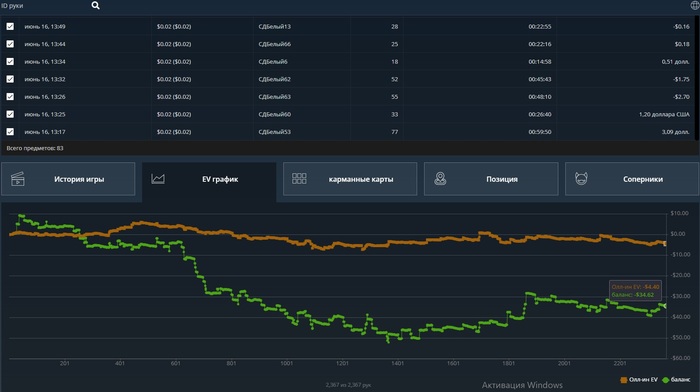Uncheck the июнь 16, 13:25 session checkbox

[x=10, y=114]
